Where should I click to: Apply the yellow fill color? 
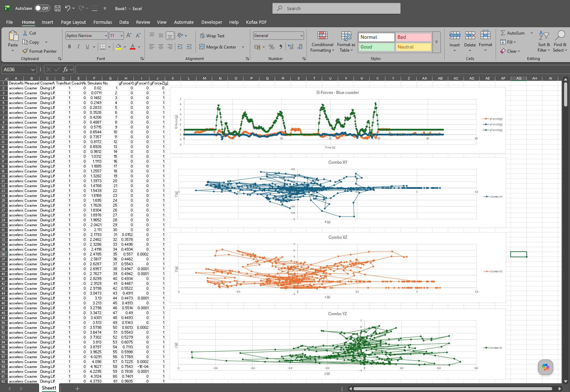pos(119,47)
